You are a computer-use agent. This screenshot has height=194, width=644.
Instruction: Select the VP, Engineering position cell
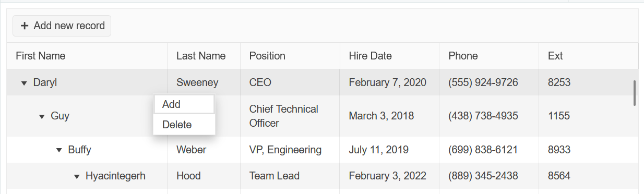[290, 150]
